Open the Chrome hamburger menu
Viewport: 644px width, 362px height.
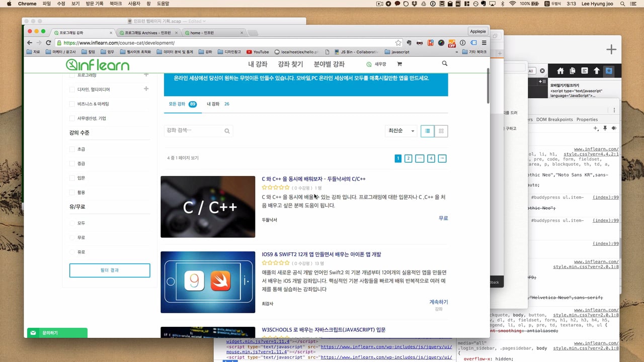[484, 43]
